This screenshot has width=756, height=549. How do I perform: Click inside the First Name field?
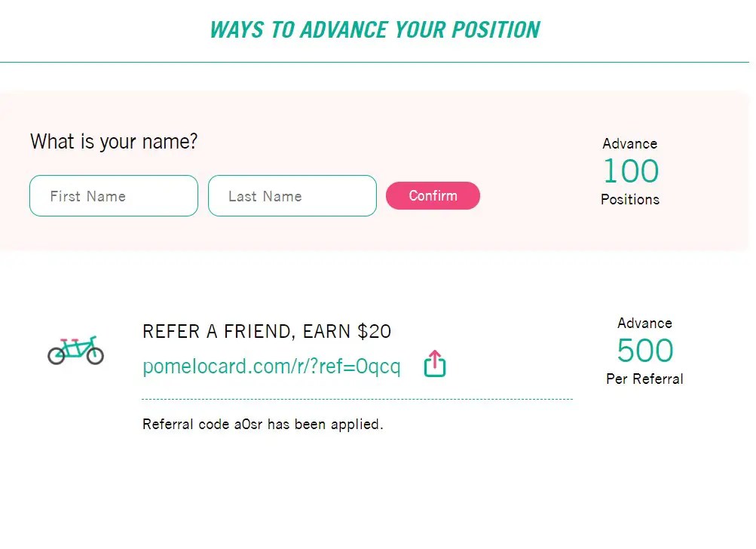pos(113,195)
